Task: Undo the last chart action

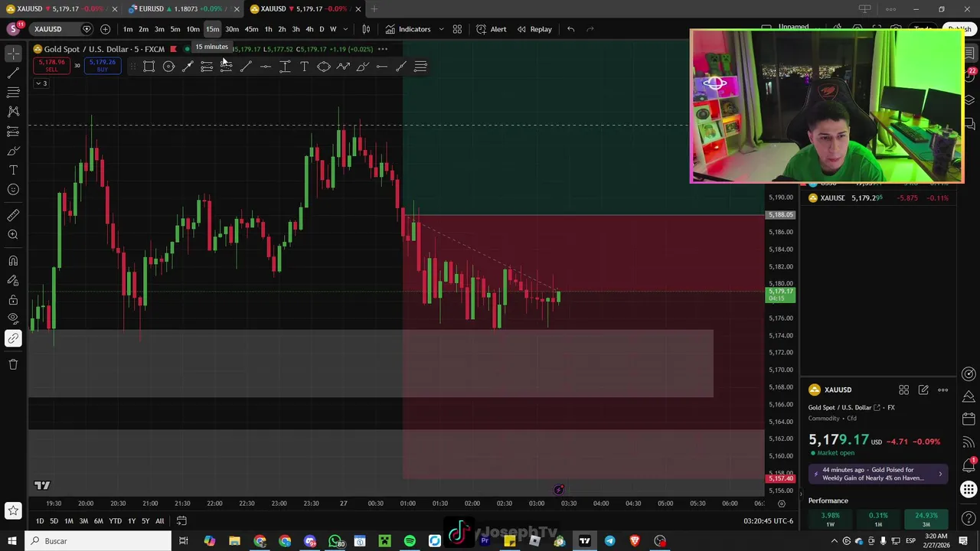Action: (570, 29)
